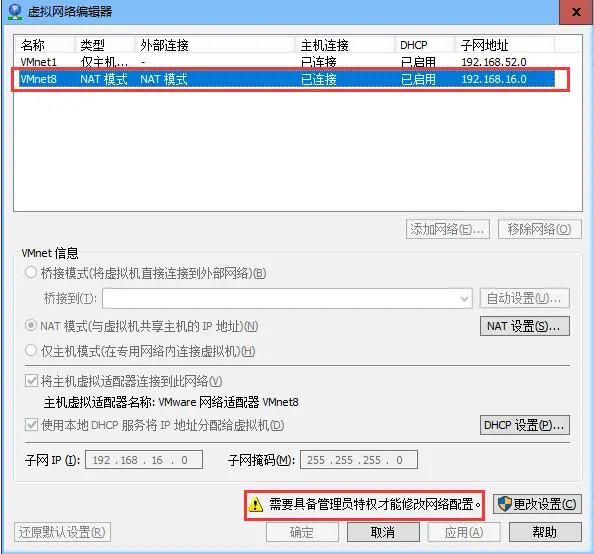
Task: Click the DHCP column header
Action: point(425,45)
